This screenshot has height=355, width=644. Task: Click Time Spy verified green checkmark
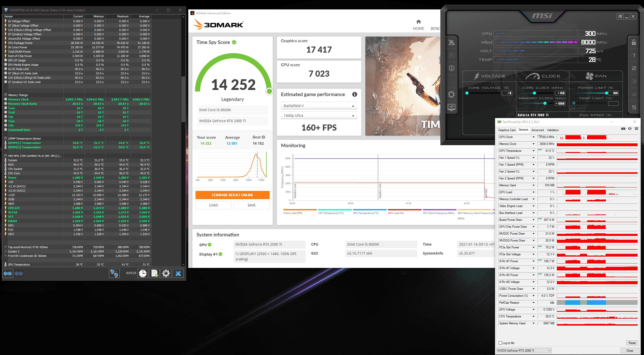point(234,42)
